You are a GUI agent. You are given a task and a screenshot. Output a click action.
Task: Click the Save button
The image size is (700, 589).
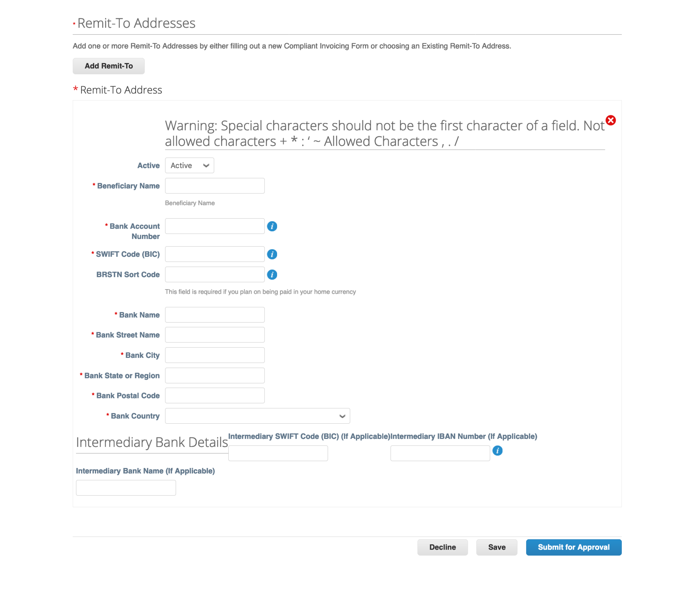pos(496,547)
